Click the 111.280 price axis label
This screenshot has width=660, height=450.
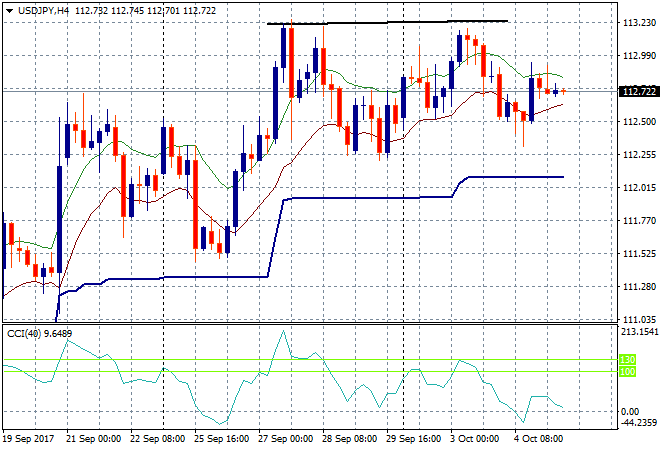point(639,287)
